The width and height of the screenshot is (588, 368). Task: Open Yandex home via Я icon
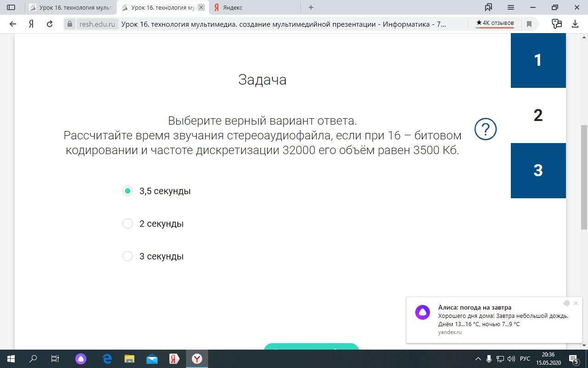coord(31,24)
